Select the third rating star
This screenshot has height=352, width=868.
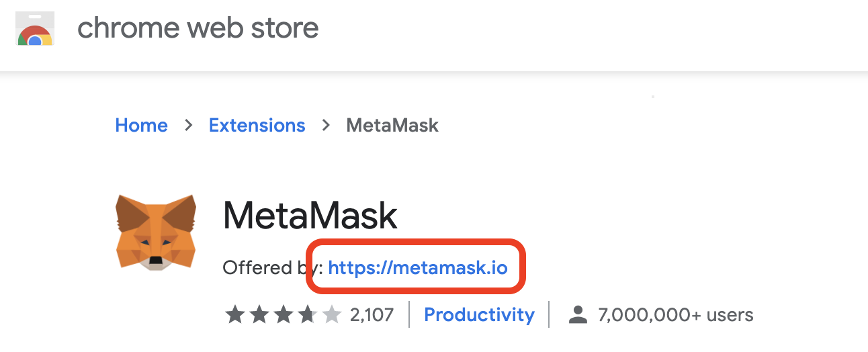[x=284, y=314]
